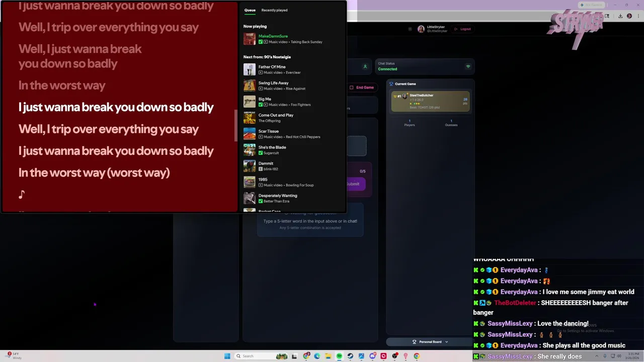Open Steam from the taskbar
The image size is (644, 362).
point(350,356)
